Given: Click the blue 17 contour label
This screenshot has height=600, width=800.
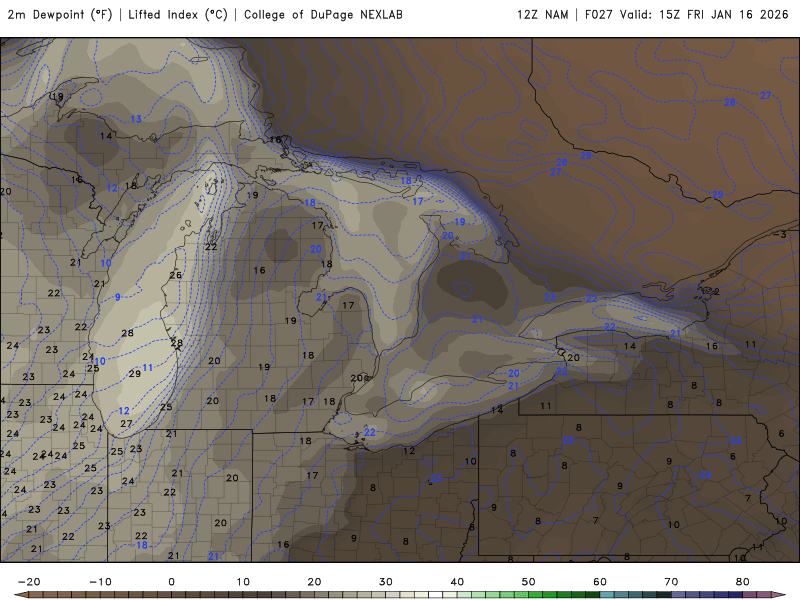Looking at the screenshot, I should point(418,201).
